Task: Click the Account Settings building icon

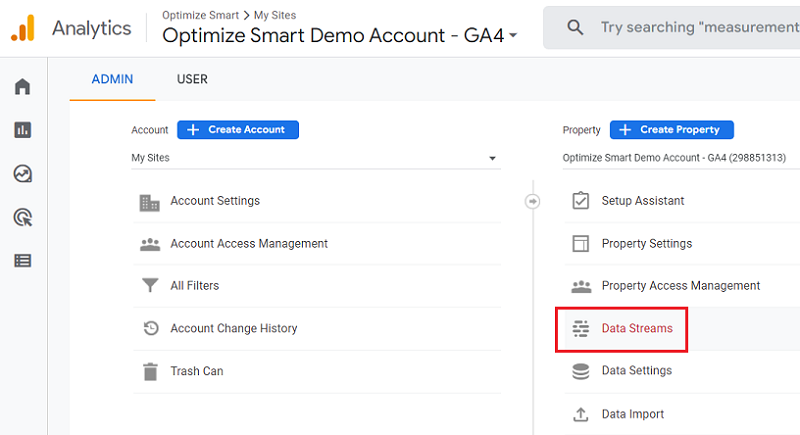Action: point(149,202)
